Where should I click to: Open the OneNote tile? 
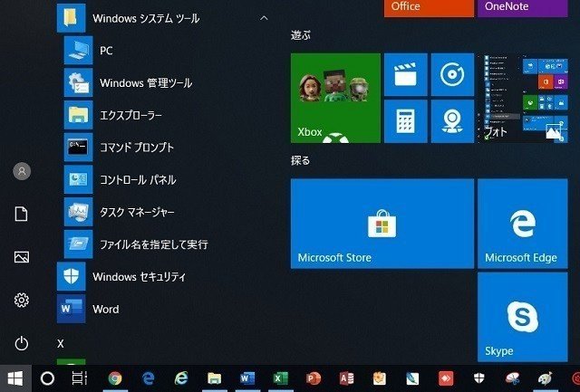point(523,8)
